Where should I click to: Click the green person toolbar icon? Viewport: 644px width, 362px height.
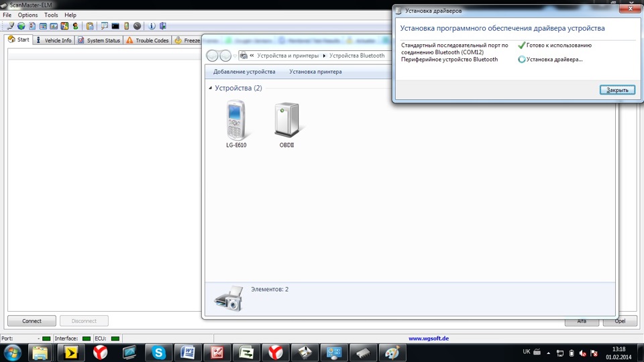pyautogui.click(x=75, y=26)
